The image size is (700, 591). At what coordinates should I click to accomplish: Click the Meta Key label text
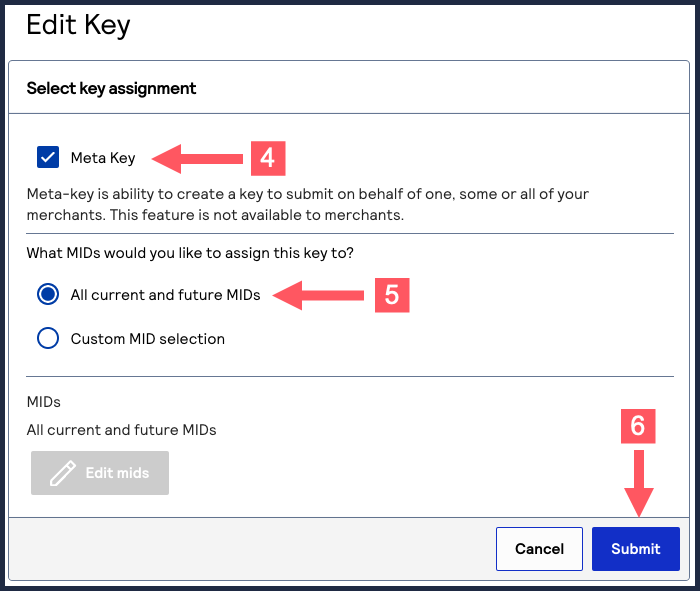102,157
